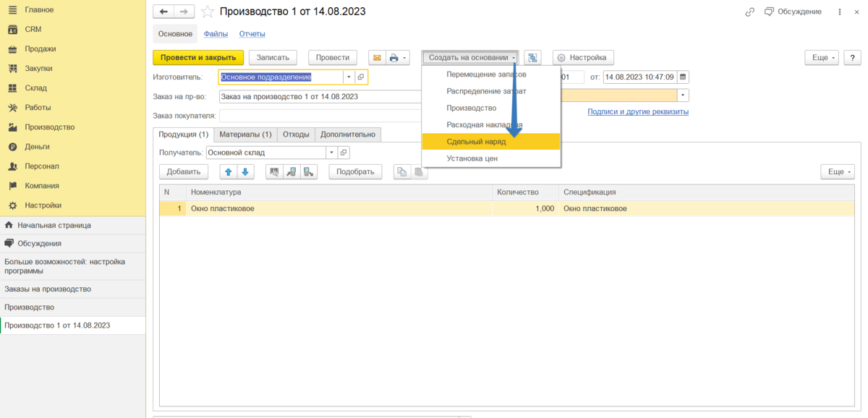
Task: Open the print menu
Action: pos(398,57)
